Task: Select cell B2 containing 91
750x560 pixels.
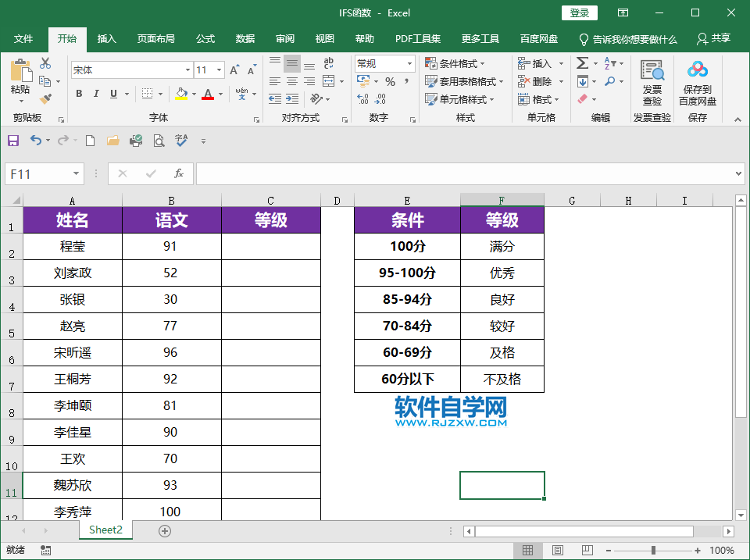Action: [170, 247]
